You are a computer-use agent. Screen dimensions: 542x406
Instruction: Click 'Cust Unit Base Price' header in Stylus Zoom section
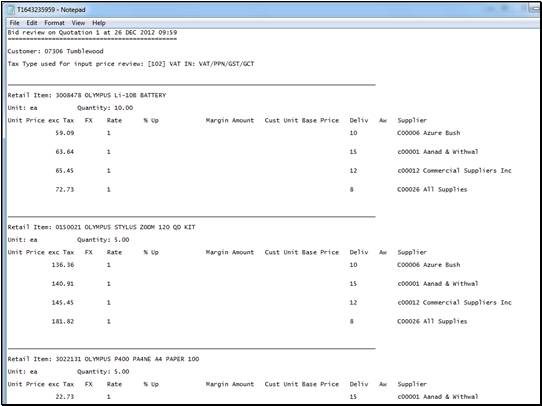[x=302, y=252]
